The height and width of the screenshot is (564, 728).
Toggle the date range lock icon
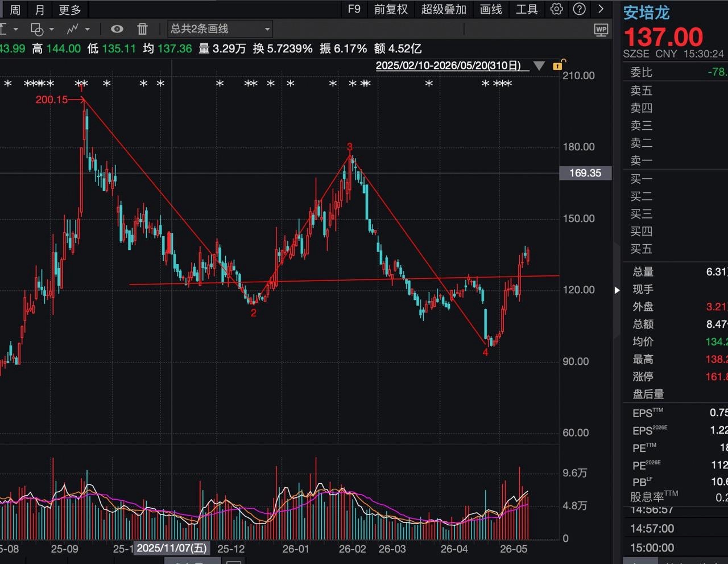(559, 65)
